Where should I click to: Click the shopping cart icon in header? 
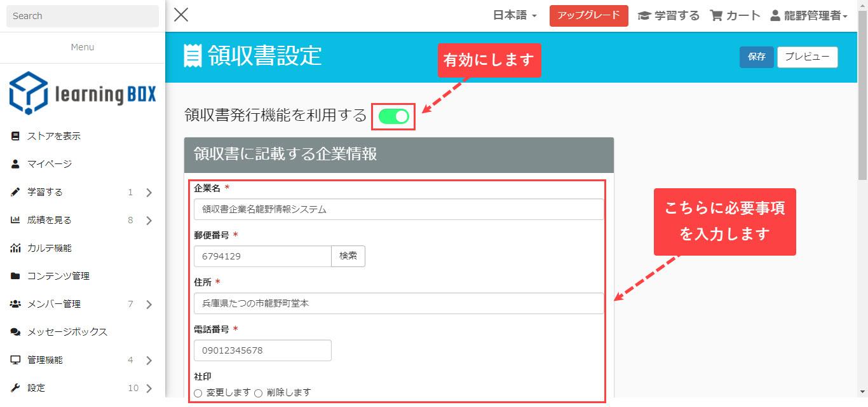[716, 16]
